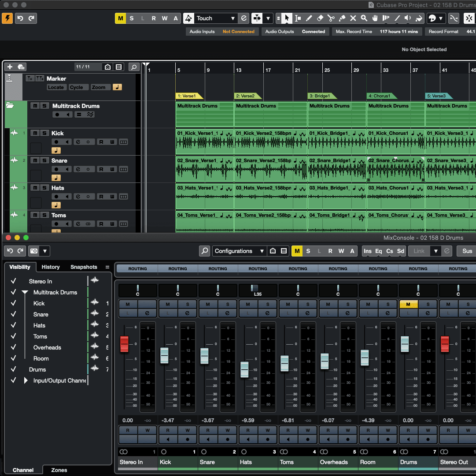The height and width of the screenshot is (476, 476).
Task: Select the Glue tool
Action: [342, 18]
